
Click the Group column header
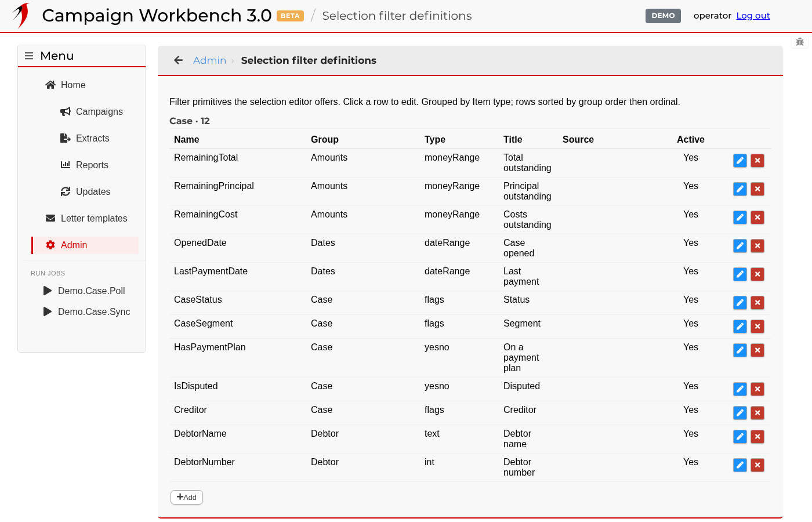pyautogui.click(x=325, y=139)
